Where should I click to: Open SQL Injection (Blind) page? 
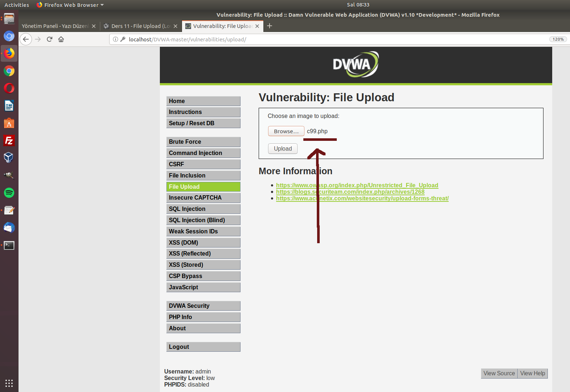pos(203,220)
